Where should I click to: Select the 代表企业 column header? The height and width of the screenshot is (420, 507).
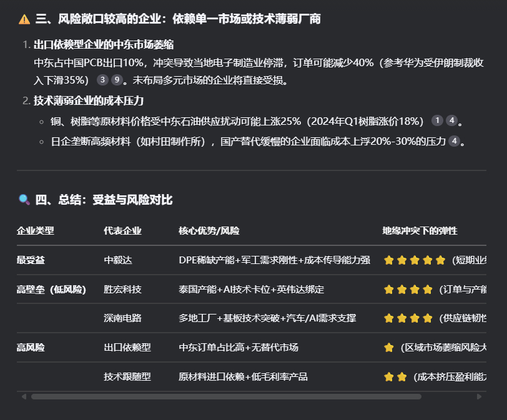(122, 231)
